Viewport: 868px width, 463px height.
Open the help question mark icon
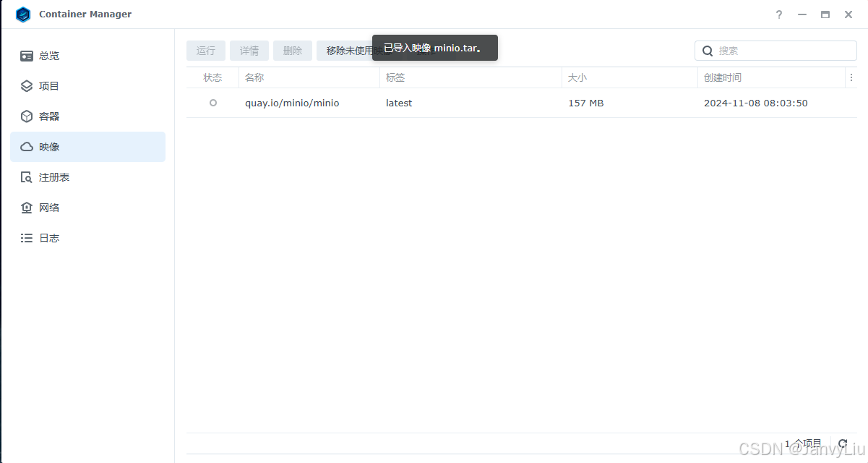[x=779, y=14]
